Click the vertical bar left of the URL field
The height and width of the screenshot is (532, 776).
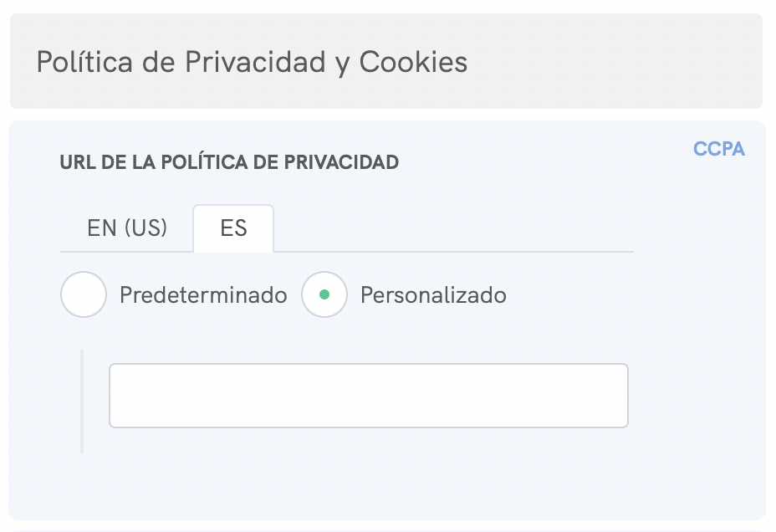(x=82, y=402)
